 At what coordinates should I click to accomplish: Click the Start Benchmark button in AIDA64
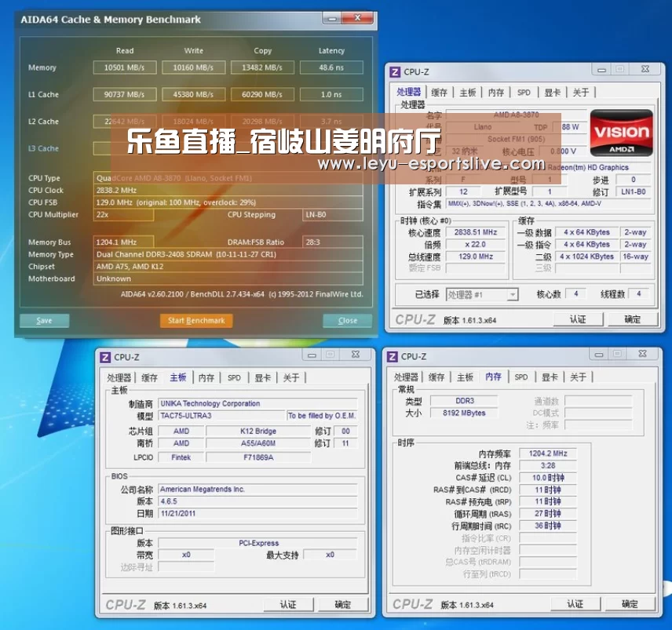[x=196, y=320]
